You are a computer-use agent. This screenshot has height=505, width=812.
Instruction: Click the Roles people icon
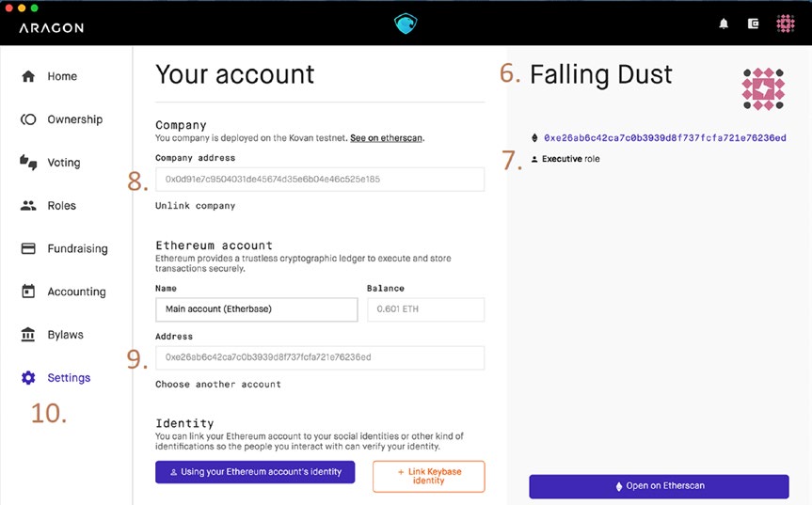(28, 206)
